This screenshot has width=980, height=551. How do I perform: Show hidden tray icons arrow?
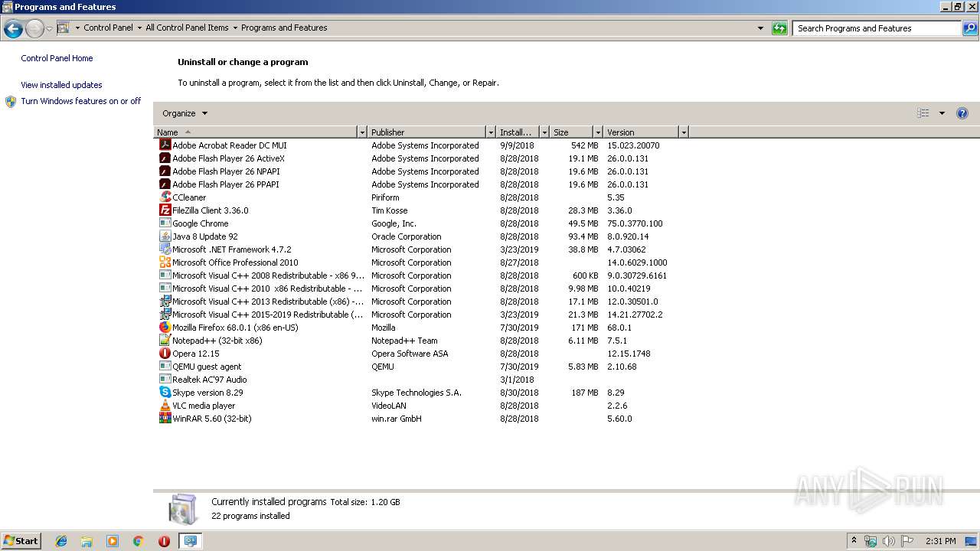[x=854, y=540]
